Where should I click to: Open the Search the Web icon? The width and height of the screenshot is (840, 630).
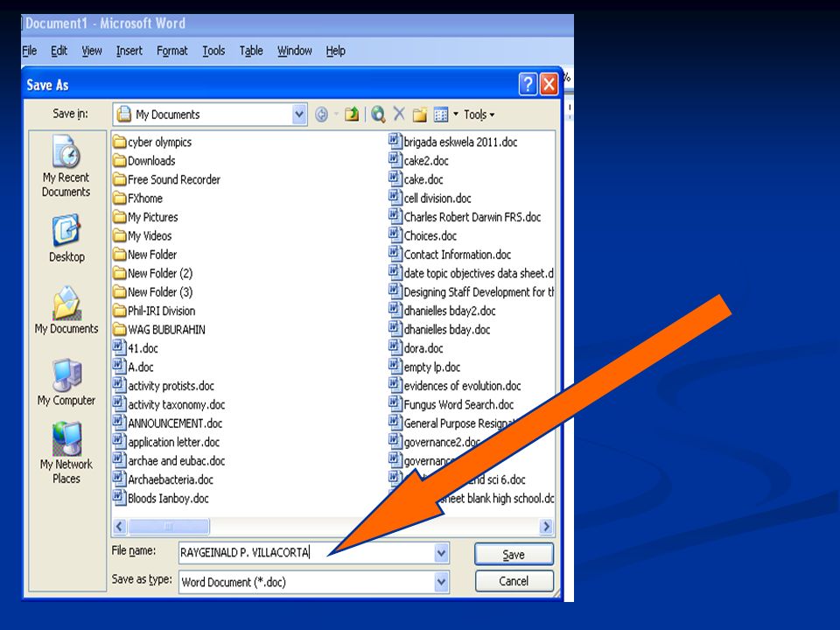click(378, 114)
